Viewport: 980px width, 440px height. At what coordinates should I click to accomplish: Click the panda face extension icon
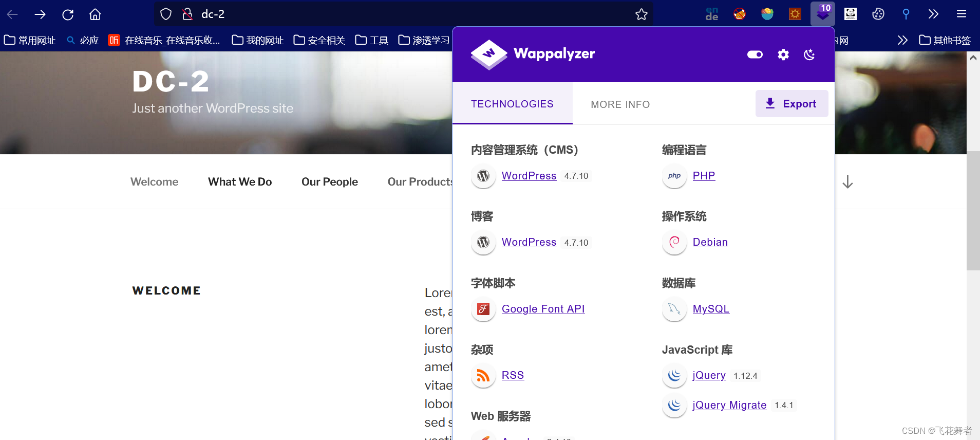tap(851, 14)
